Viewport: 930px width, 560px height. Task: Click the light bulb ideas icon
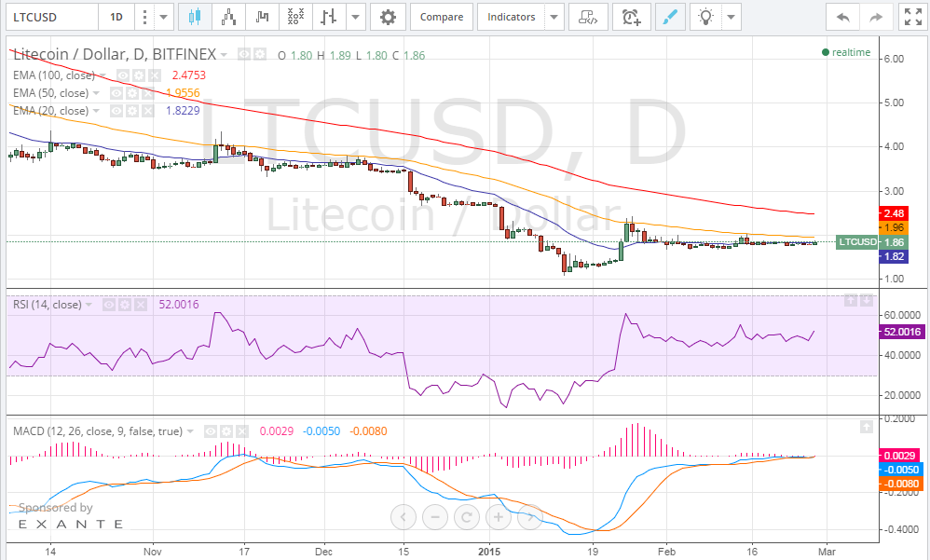coord(704,16)
